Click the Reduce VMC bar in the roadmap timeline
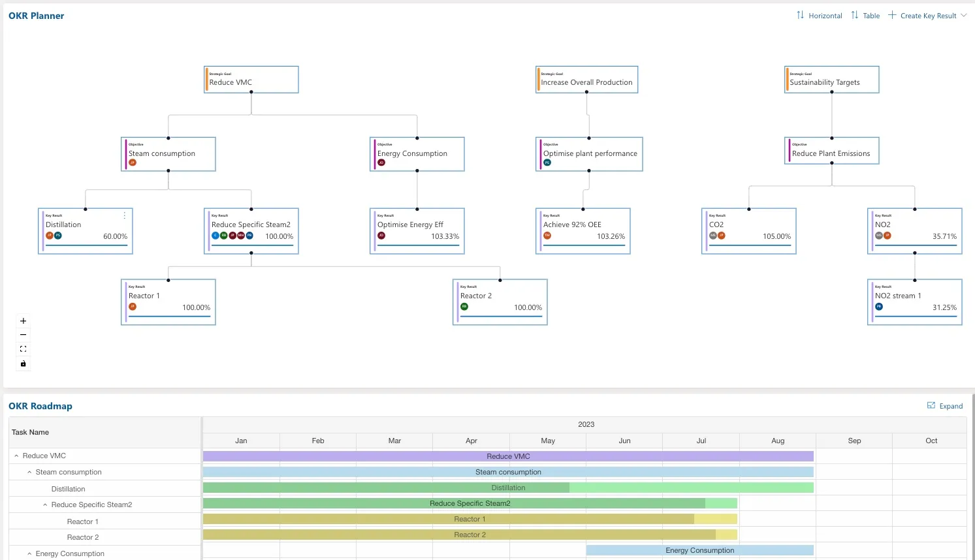 point(508,456)
